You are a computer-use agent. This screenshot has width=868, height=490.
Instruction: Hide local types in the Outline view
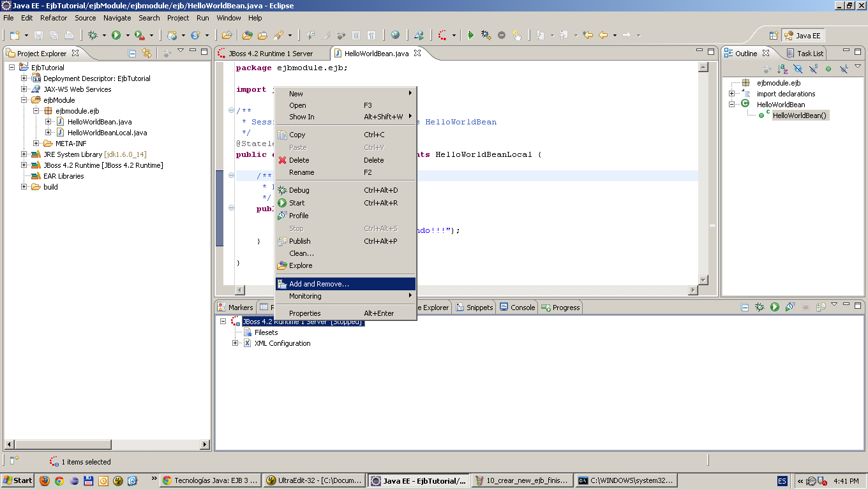point(844,68)
